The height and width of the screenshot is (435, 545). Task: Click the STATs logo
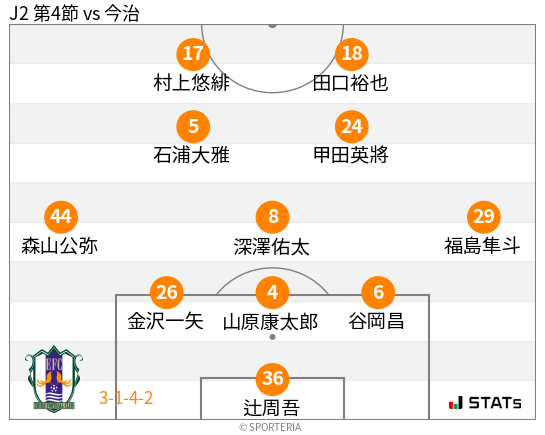pos(485,403)
